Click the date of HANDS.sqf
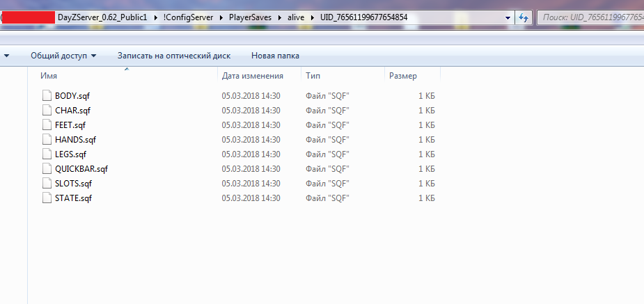This screenshot has width=644, height=304. click(251, 140)
